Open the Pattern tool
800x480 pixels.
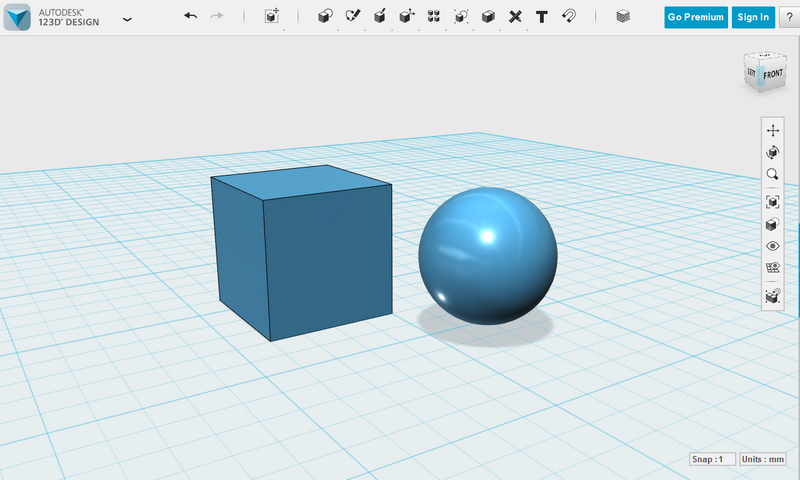click(434, 16)
